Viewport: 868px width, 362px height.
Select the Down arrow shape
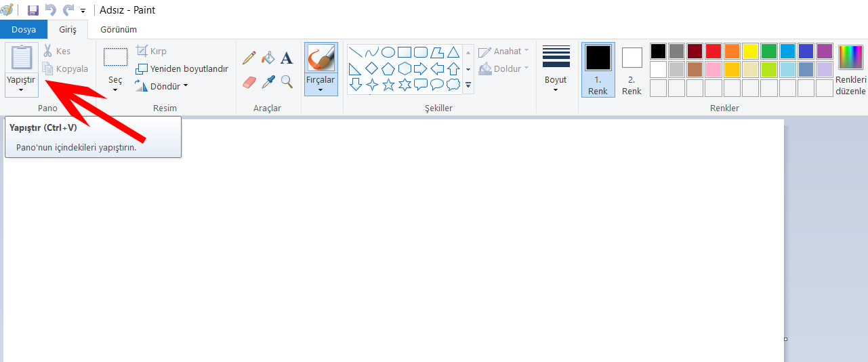355,85
